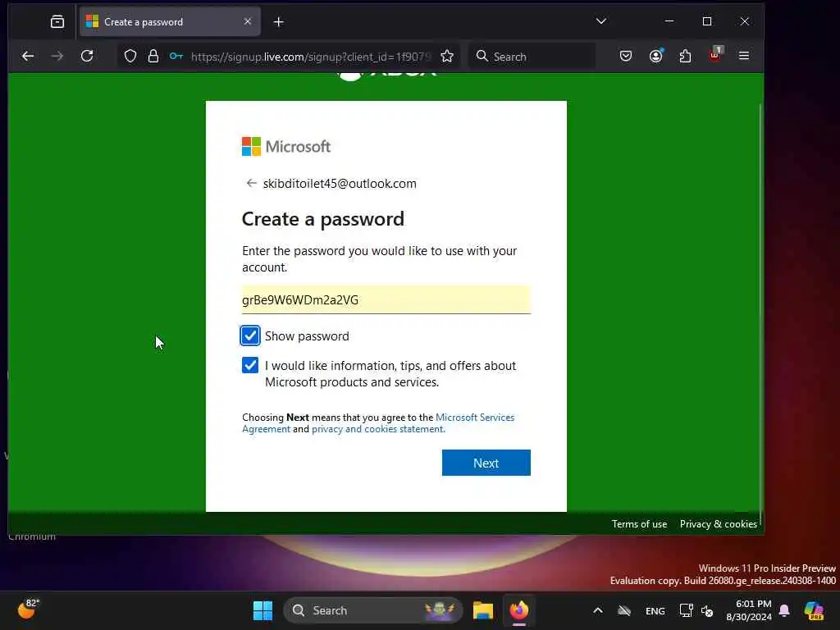
Task: Open a new tab with the plus button
Action: coord(279,22)
